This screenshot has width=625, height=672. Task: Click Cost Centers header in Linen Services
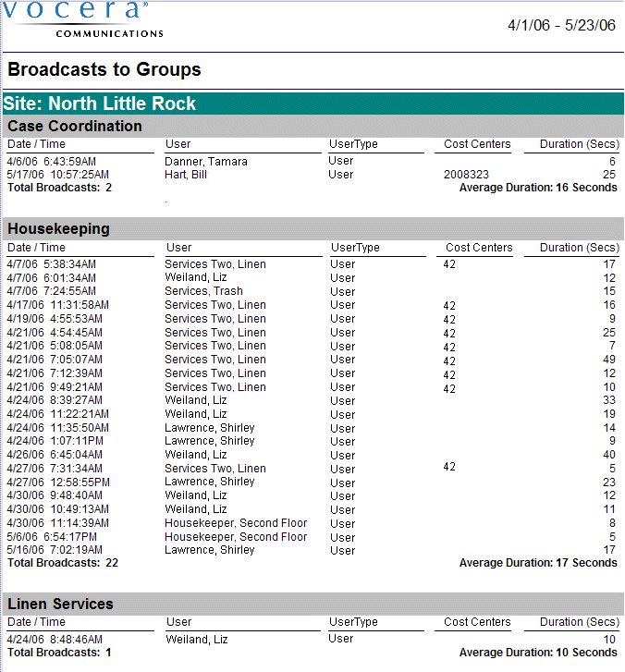477,622
